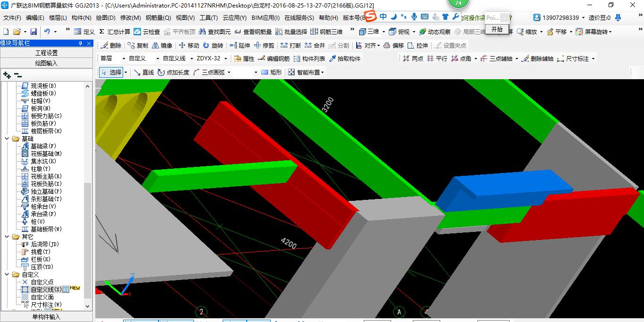Enable 动态观察 dynamic observation
This screenshot has width=644, height=322.
coord(435,32)
